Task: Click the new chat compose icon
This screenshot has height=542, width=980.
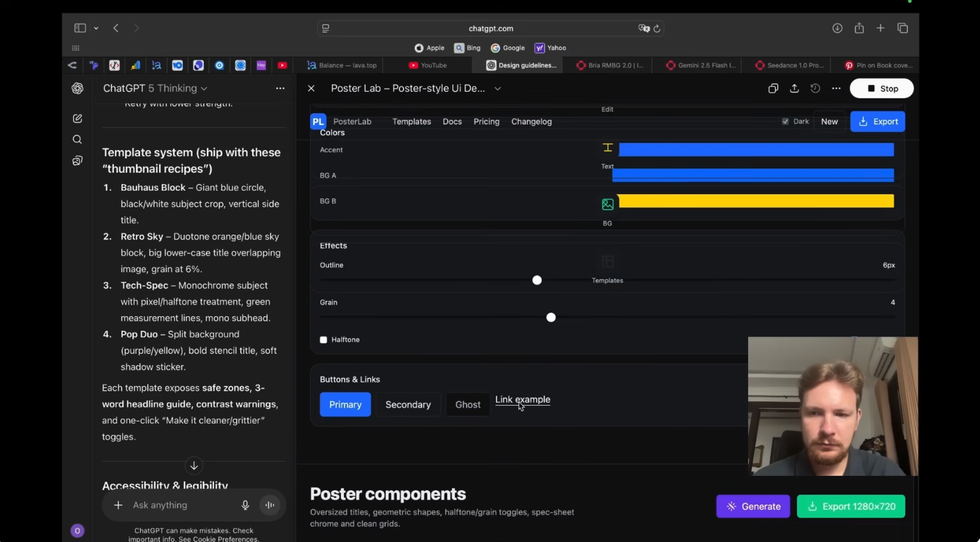Action: click(77, 119)
